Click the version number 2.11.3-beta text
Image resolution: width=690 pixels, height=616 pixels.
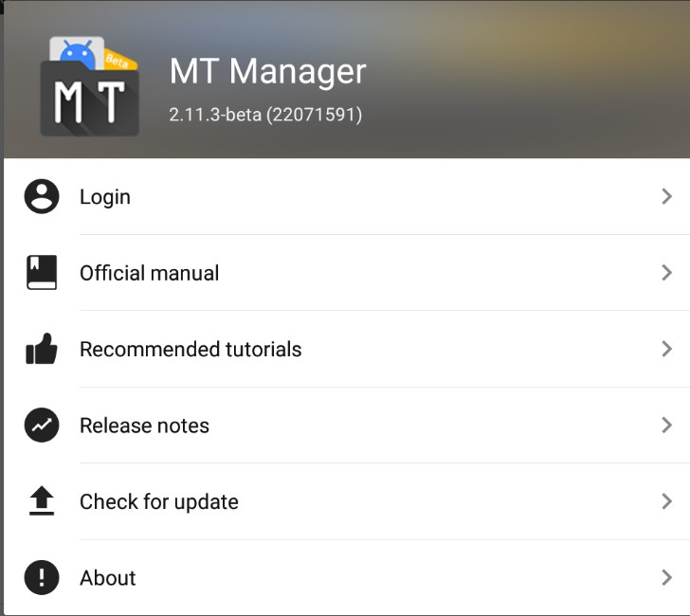coord(265,115)
